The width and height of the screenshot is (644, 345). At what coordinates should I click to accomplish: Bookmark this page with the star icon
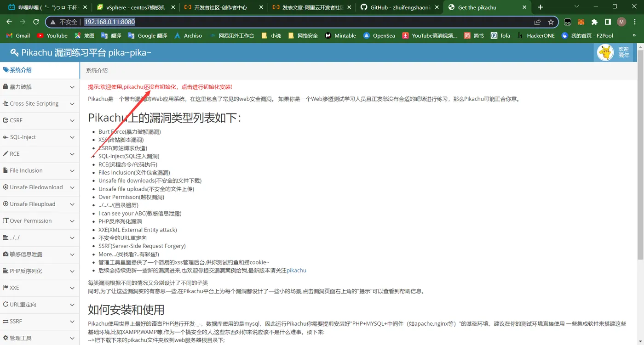551,22
